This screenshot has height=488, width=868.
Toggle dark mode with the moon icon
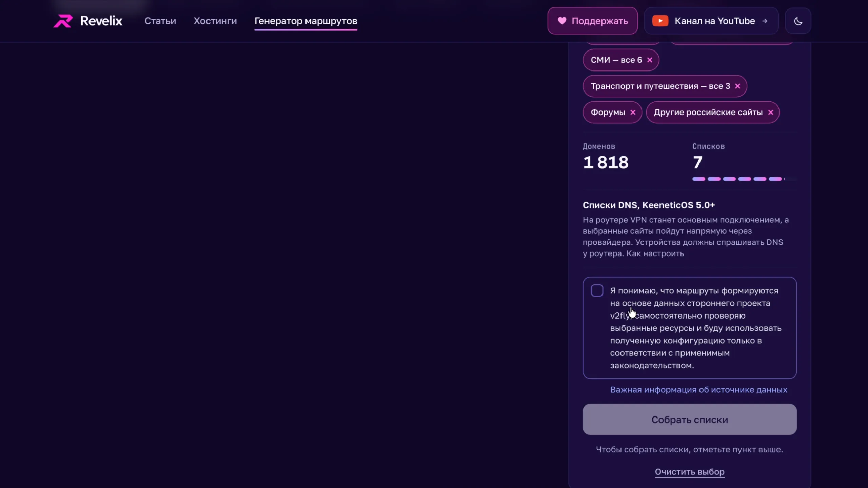[x=798, y=21]
